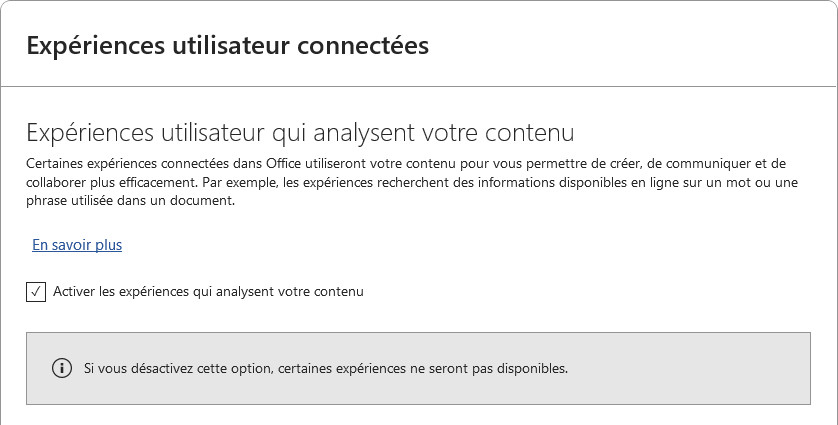Click the line 'phrase utilisée dans un document'

coord(130,200)
